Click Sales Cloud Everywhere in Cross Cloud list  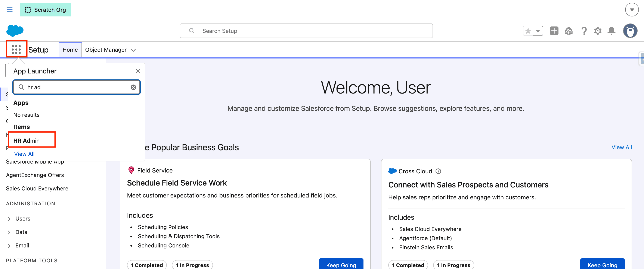pyautogui.click(x=430, y=229)
